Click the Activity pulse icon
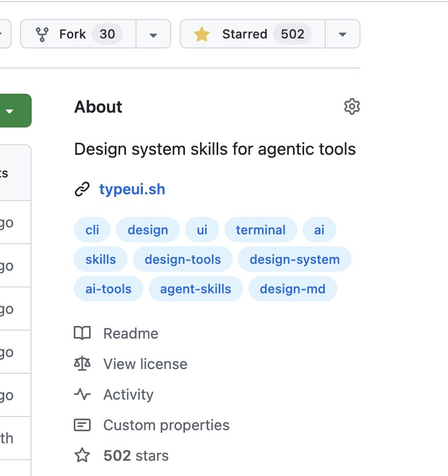The height and width of the screenshot is (476, 448). [82, 394]
